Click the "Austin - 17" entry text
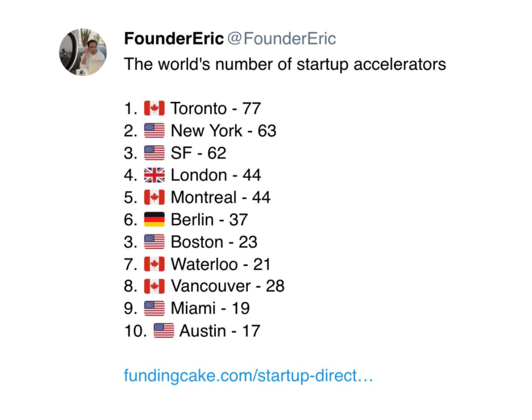The image size is (532, 420). 219,331
